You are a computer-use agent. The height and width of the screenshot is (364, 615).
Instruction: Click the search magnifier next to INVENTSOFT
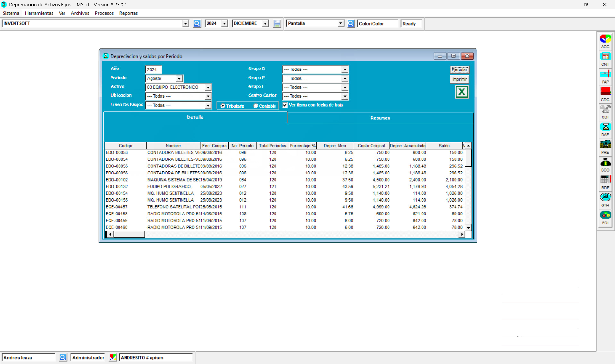coord(197,23)
